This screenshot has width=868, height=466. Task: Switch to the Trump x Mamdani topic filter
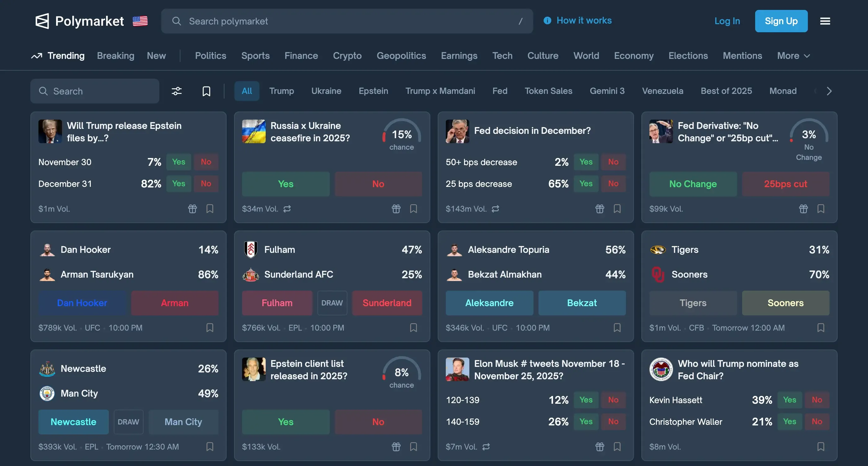440,91
